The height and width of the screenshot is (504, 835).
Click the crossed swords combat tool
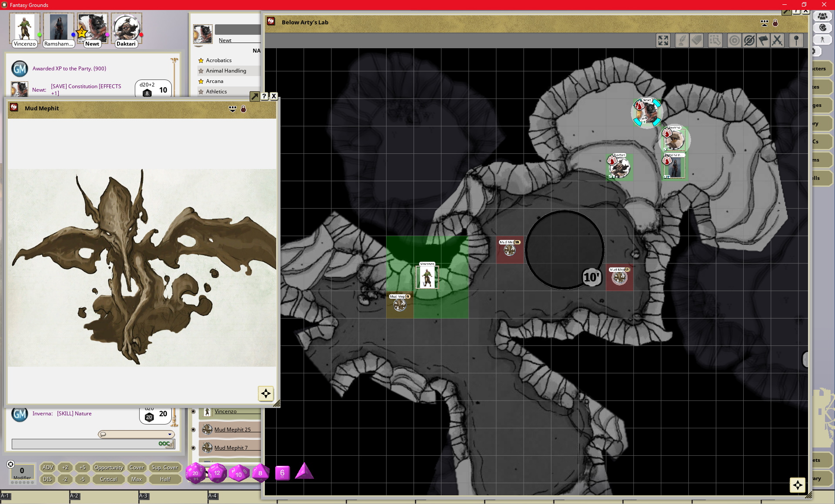[x=777, y=40]
